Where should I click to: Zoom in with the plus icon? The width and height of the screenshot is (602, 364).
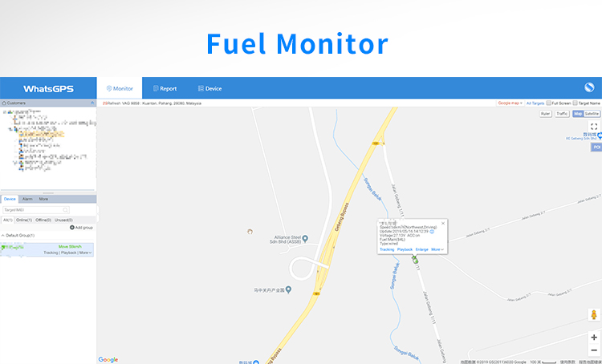594,338
